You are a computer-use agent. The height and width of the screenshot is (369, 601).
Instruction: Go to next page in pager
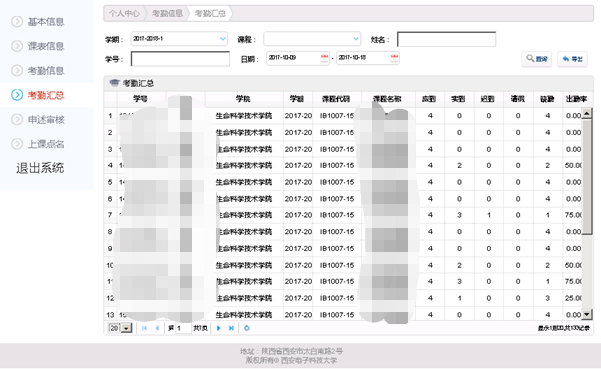click(x=218, y=328)
